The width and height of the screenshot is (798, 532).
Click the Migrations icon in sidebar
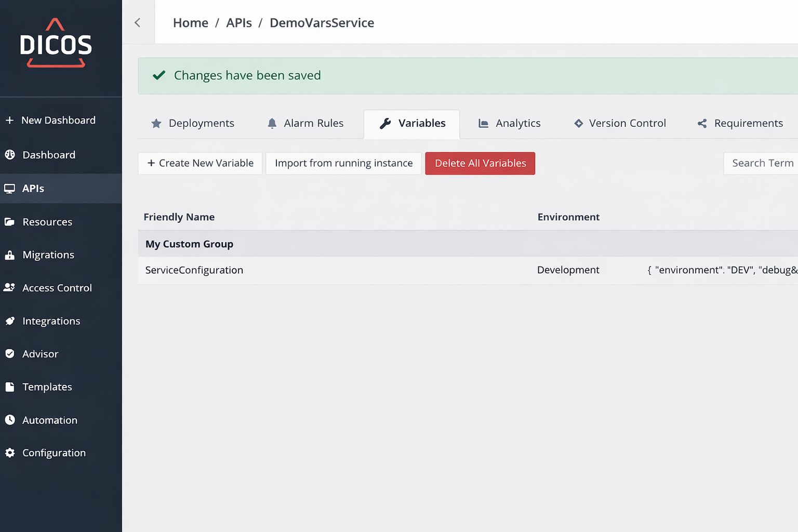coord(10,255)
